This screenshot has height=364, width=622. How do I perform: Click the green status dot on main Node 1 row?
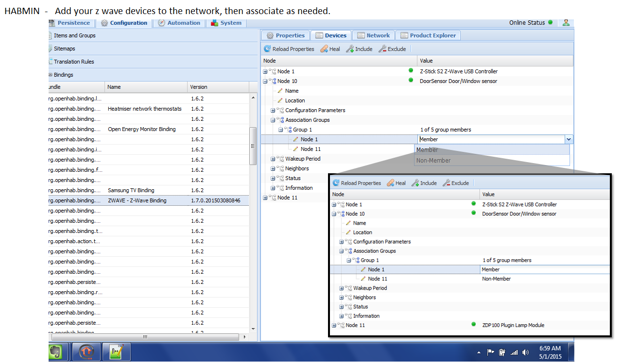[411, 71]
